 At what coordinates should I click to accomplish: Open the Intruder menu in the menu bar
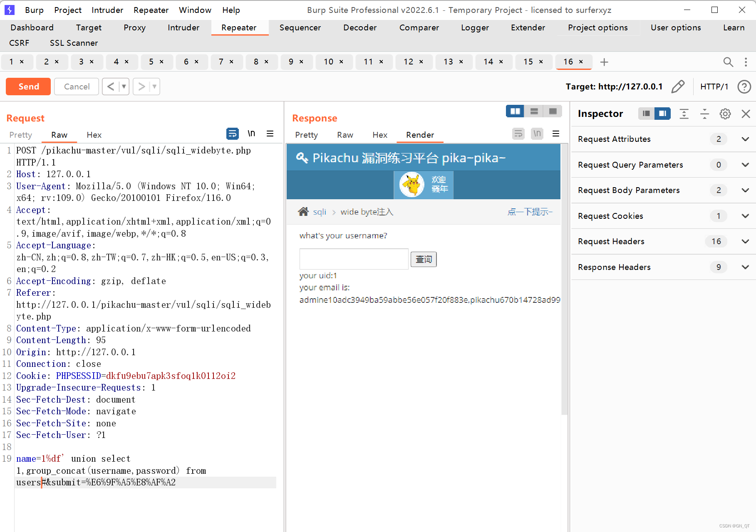[x=107, y=10]
